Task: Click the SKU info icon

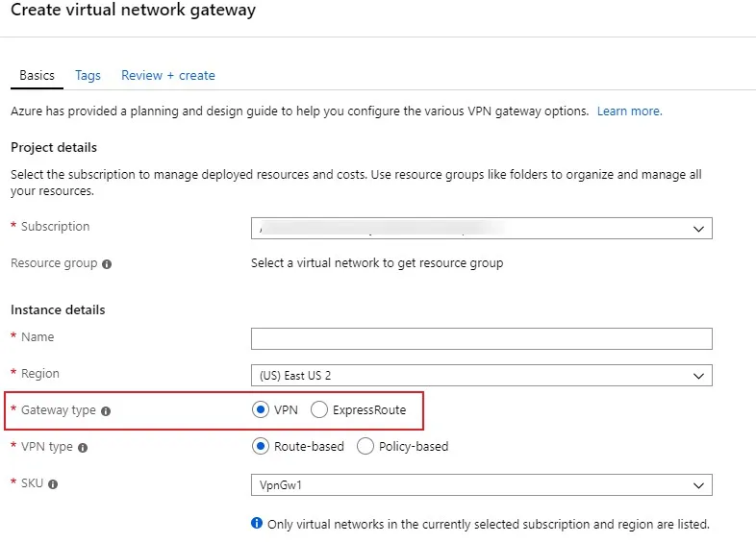Action: pos(53,484)
